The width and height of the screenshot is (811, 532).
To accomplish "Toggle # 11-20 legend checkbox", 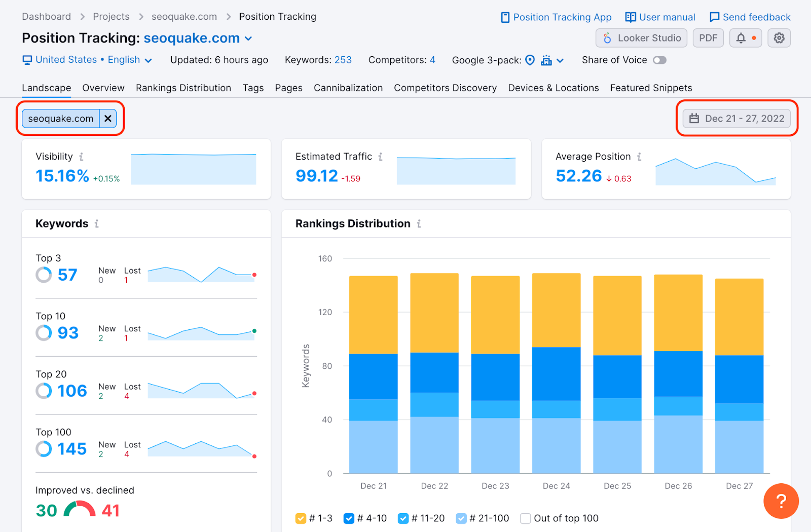I will 403,518.
